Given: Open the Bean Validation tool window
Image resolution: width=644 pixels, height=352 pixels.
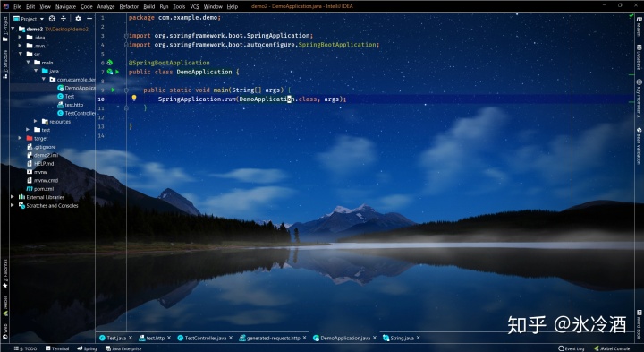Looking at the screenshot, I should point(639,146).
